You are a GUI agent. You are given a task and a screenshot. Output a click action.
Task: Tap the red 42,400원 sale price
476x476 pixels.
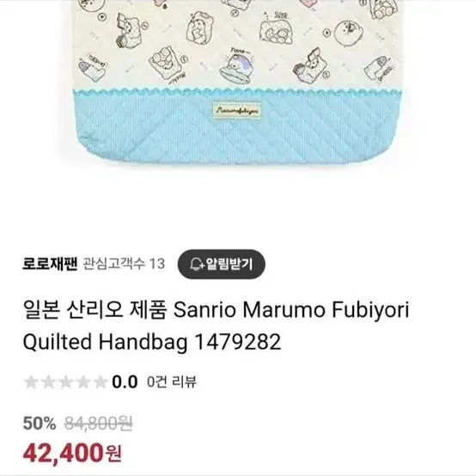(x=72, y=453)
